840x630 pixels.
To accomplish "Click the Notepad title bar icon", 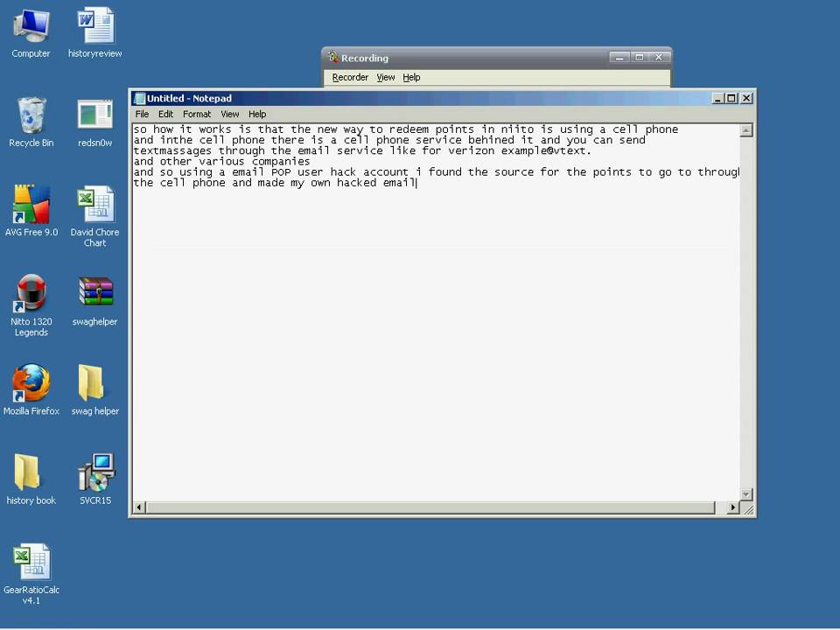I will pyautogui.click(x=139, y=99).
